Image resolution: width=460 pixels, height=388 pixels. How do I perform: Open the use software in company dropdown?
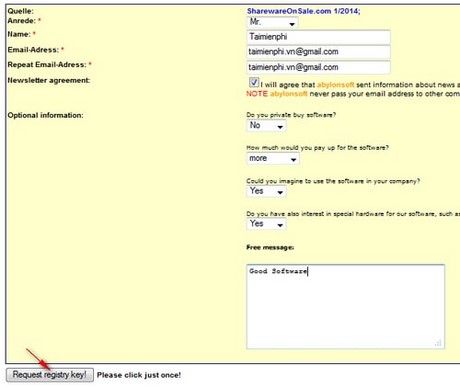point(266,191)
